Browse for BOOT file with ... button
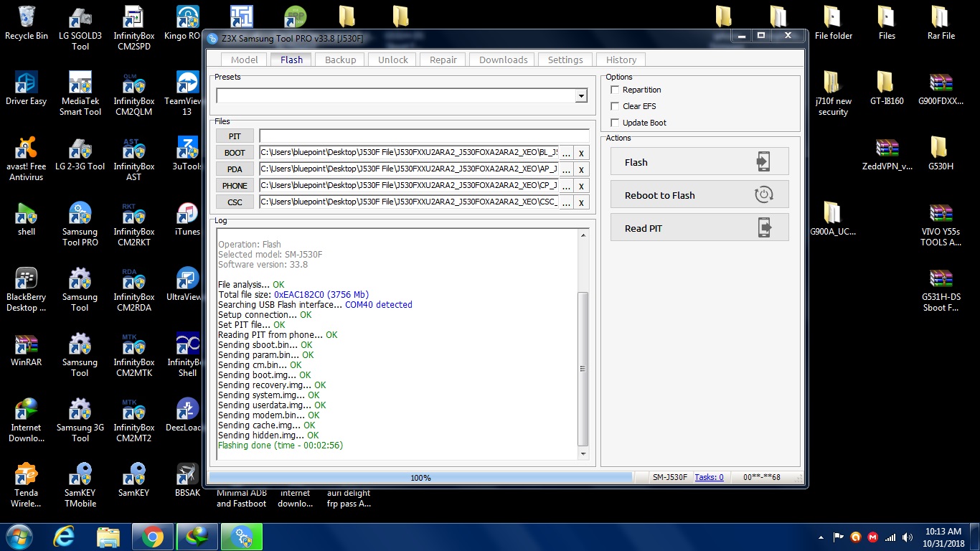Screen dimensions: 980x551 click(x=566, y=152)
